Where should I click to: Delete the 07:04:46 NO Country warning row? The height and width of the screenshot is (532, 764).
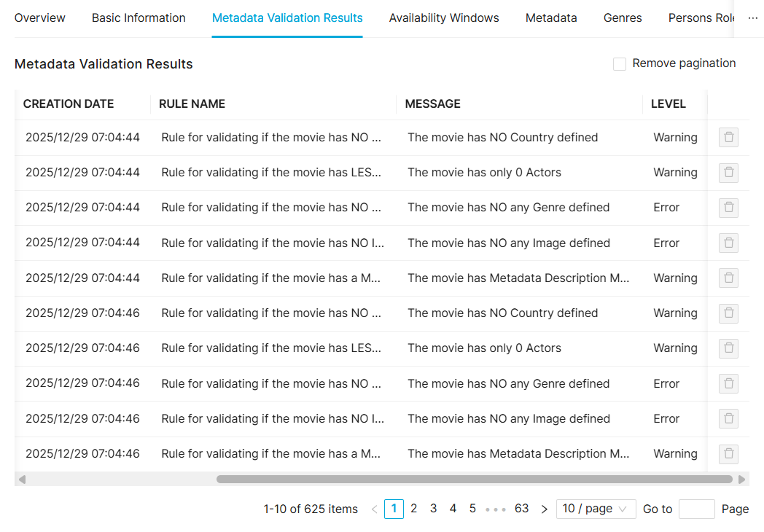[x=728, y=313]
